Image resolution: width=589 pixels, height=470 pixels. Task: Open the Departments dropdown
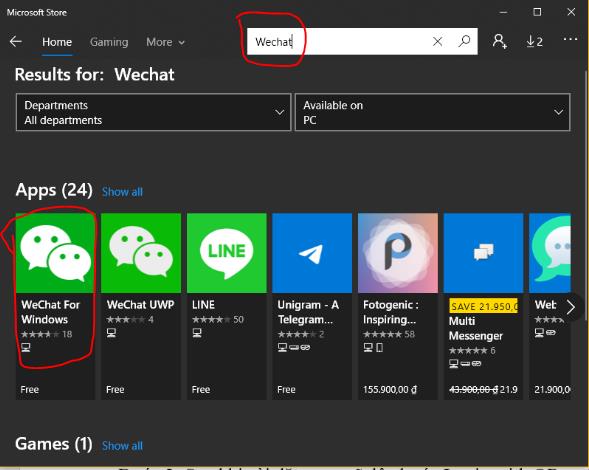coord(154,112)
